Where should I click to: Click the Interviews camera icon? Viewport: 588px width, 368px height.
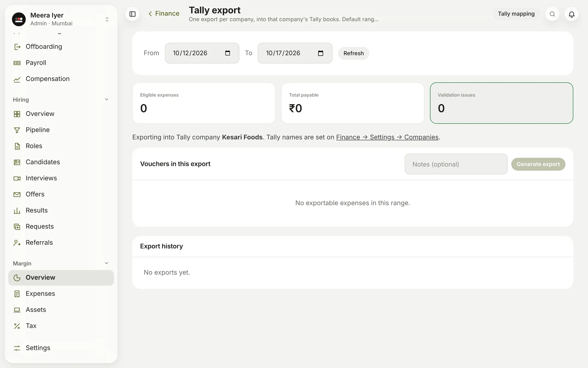tap(17, 178)
